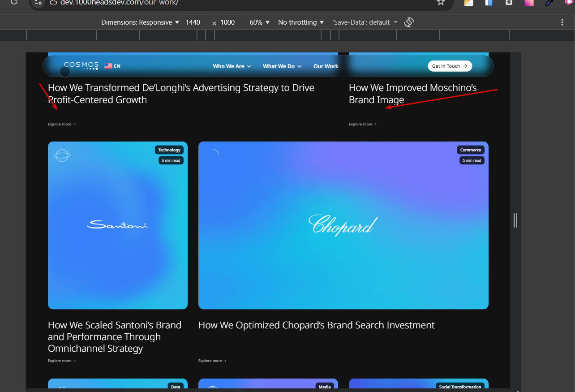The width and height of the screenshot is (575, 392).
Task: Open the 'Save-Data': default dropdown
Action: coord(365,22)
